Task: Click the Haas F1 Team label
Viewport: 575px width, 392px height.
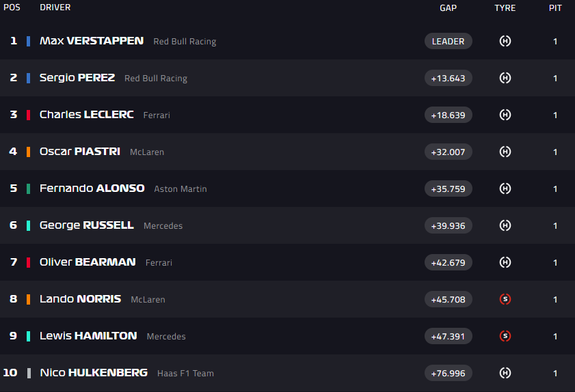Action: (185, 374)
